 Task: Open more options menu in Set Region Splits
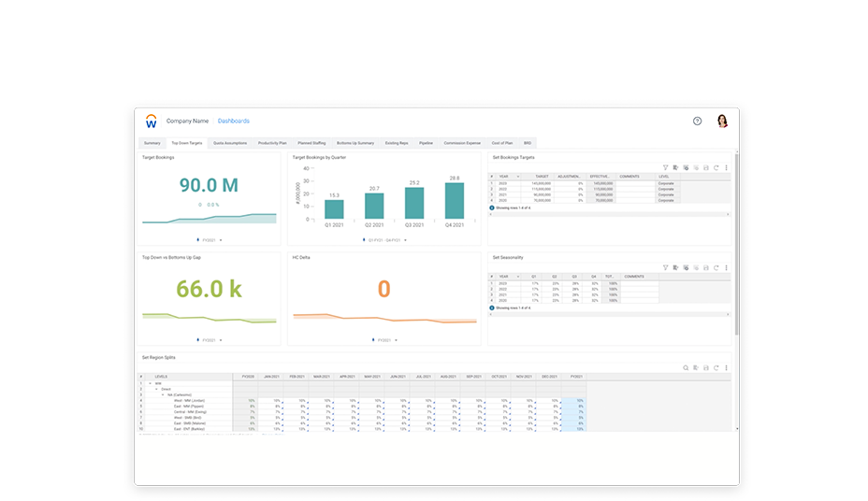click(x=726, y=367)
